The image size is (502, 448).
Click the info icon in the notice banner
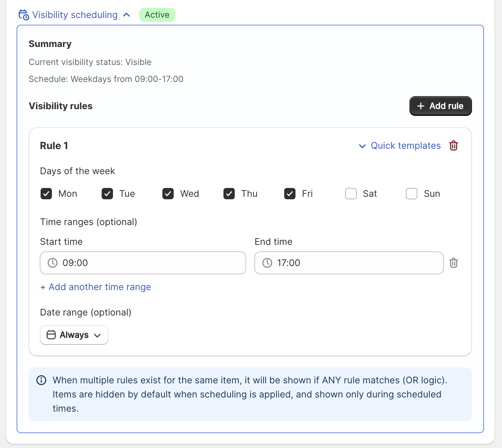[x=41, y=380]
